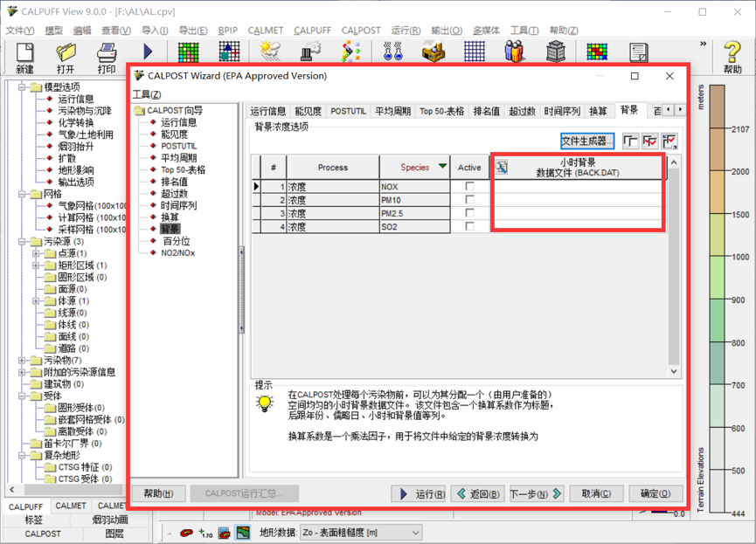This screenshot has width=756, height=544.
Task: Switch to the 运行信息 tab
Action: pyautogui.click(x=268, y=111)
